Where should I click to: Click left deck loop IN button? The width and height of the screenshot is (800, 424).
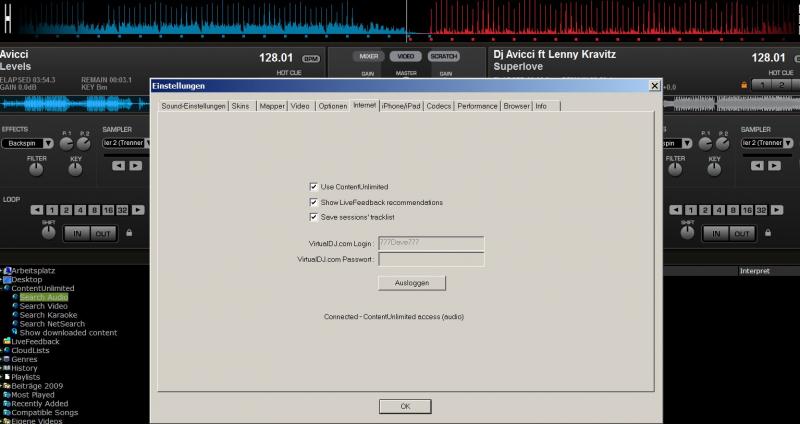[x=77, y=234]
